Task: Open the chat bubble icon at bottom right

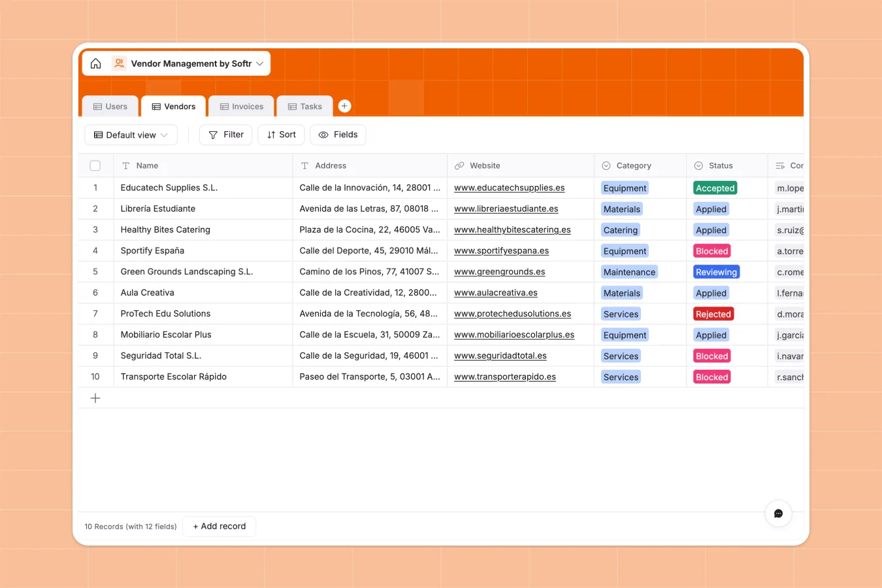Action: tap(778, 514)
